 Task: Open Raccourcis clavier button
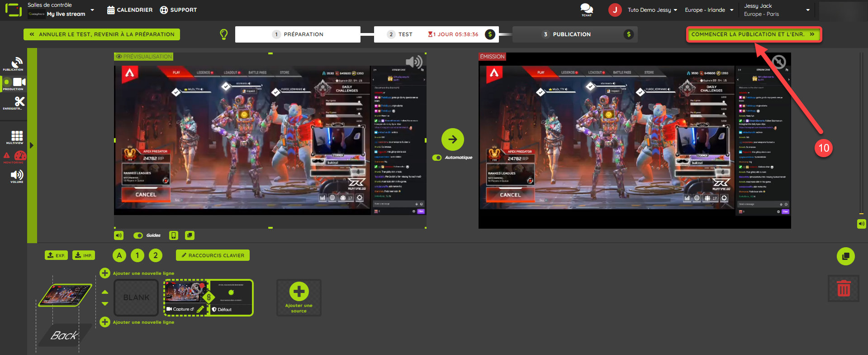[213, 255]
